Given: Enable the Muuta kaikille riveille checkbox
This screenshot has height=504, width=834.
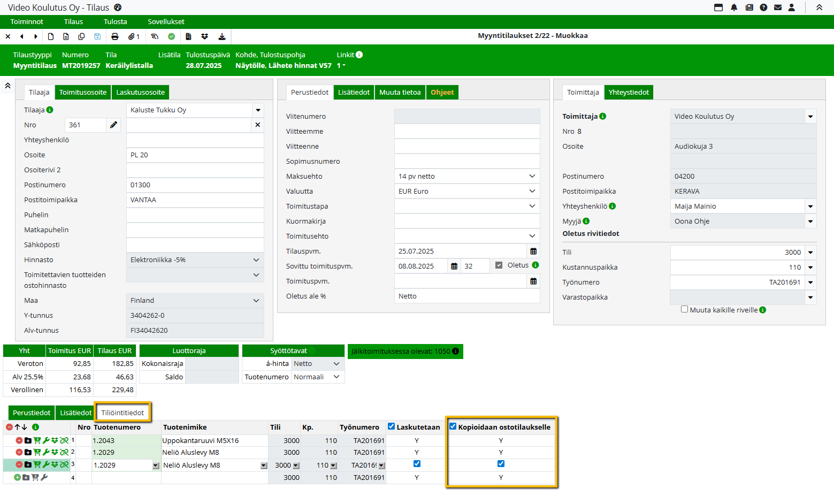Looking at the screenshot, I should pyautogui.click(x=684, y=309).
